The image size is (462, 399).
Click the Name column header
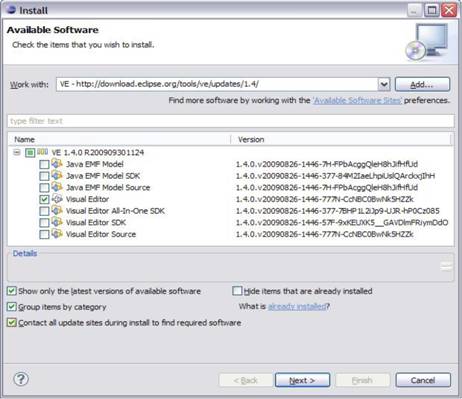coord(25,139)
